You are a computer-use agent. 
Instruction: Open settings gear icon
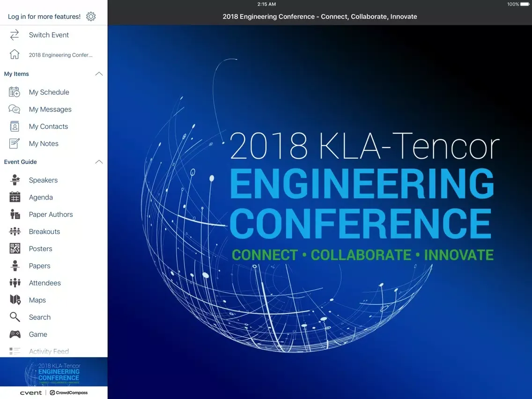[91, 16]
